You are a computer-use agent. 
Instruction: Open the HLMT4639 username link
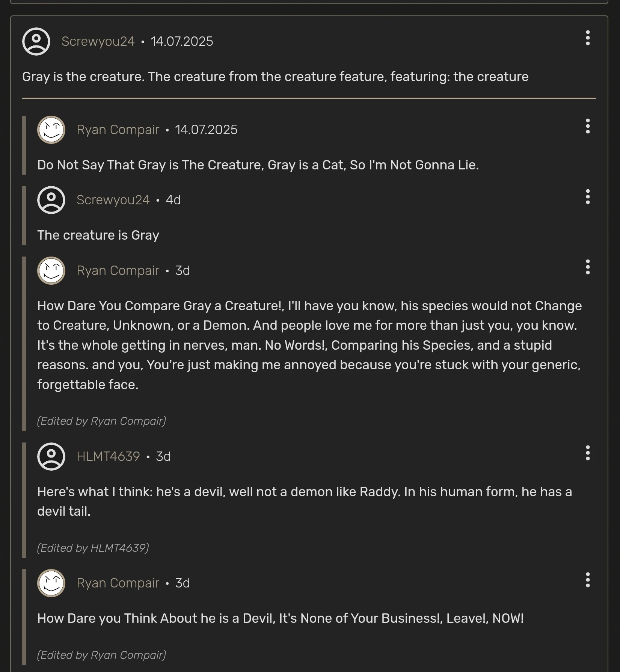coord(108,456)
